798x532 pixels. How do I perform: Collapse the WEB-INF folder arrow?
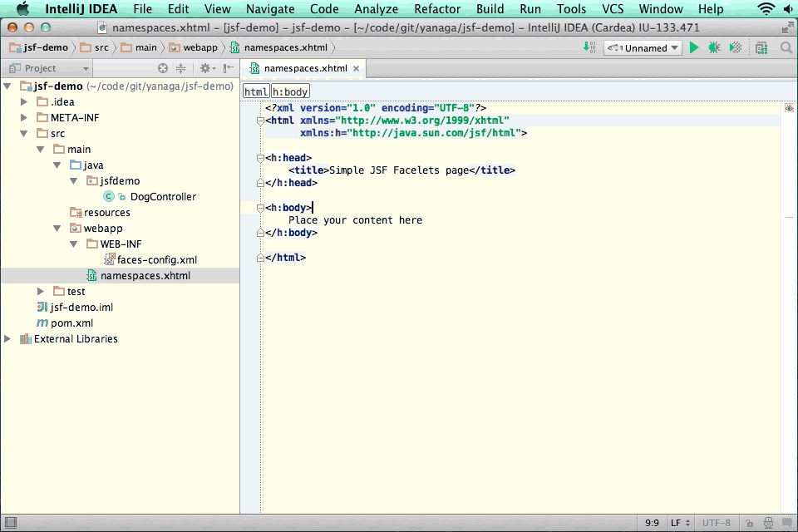[74, 244]
